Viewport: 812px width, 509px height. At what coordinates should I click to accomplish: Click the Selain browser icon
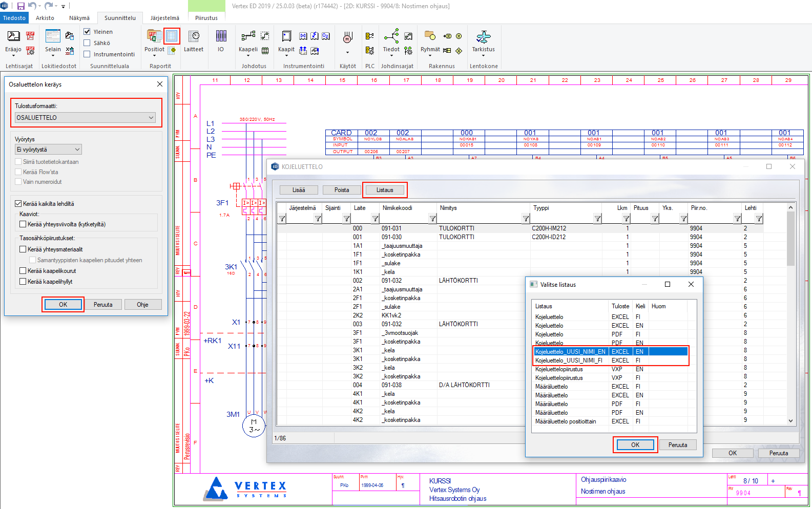[53, 37]
